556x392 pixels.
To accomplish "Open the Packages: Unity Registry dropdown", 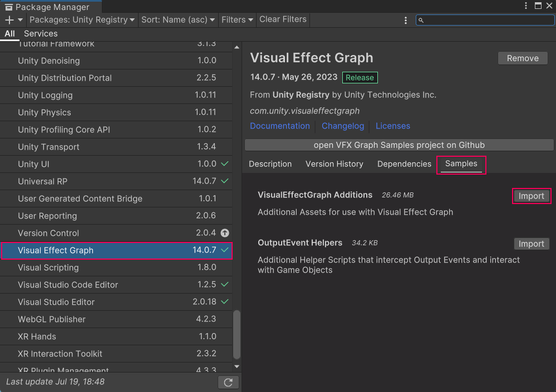I will [x=82, y=19].
